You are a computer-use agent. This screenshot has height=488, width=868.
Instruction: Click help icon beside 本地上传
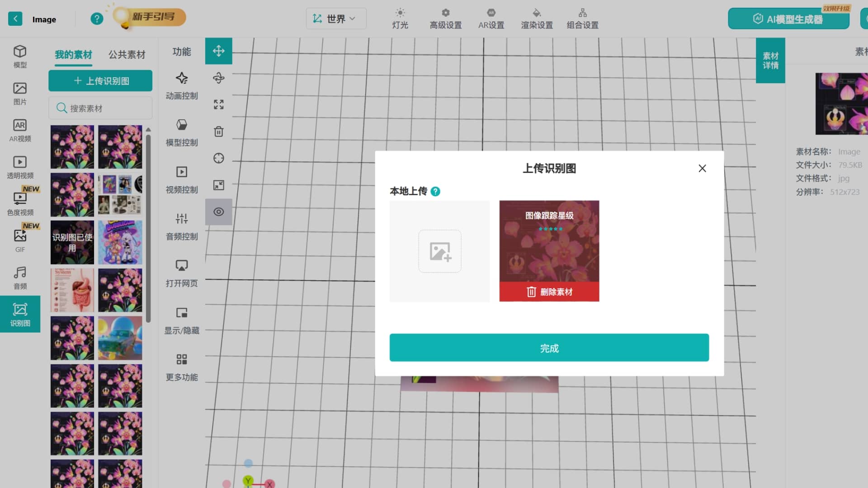[x=435, y=192]
